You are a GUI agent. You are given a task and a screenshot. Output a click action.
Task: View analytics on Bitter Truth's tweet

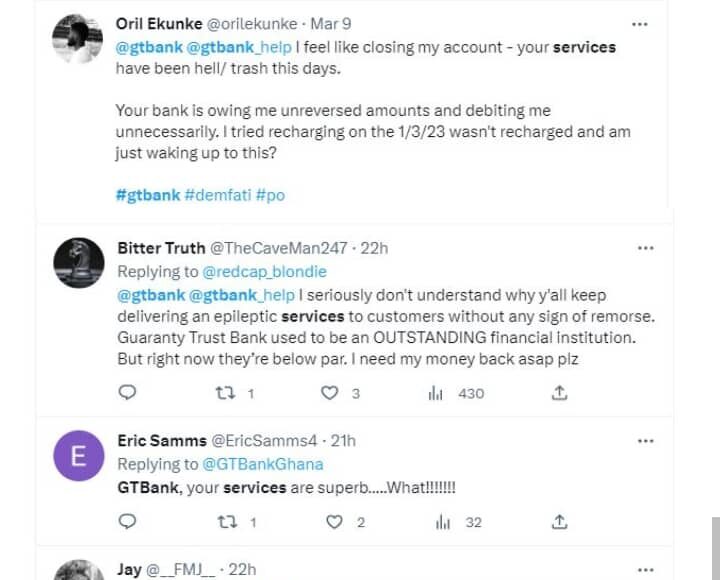click(x=436, y=394)
